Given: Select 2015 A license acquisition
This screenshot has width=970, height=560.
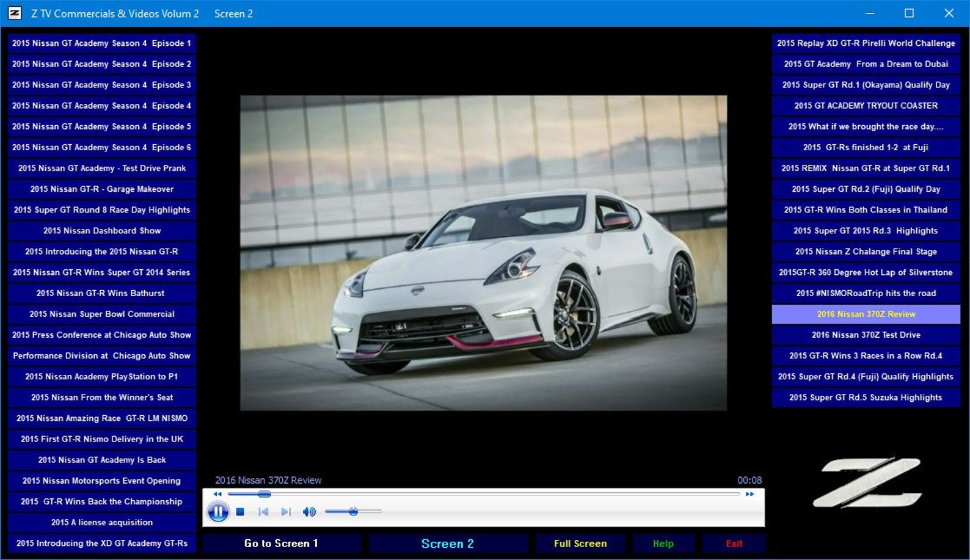Looking at the screenshot, I should (102, 522).
